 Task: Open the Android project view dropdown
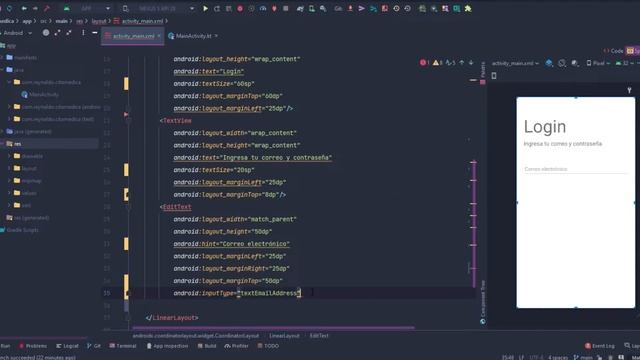coord(17,33)
